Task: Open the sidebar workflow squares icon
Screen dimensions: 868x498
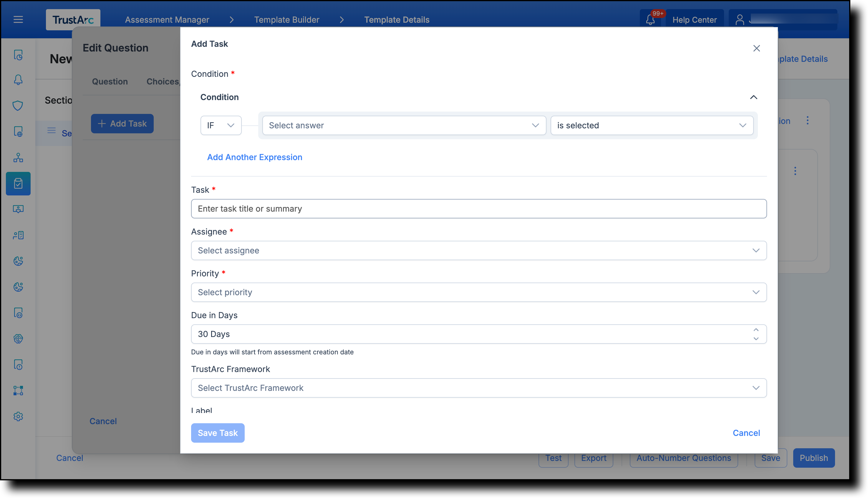Action: [18, 391]
